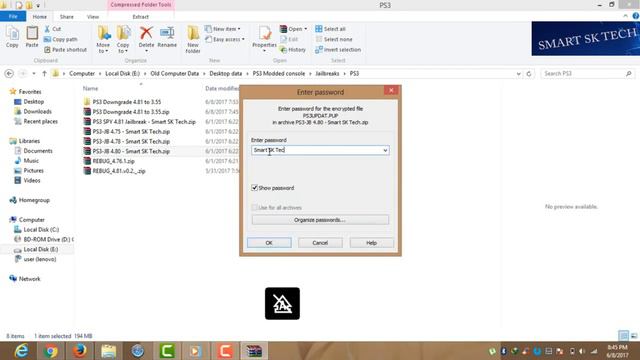Screen dimensions: 640x360
Task: Click Select none in ribbon
Action: pyautogui.click(x=333, y=39)
